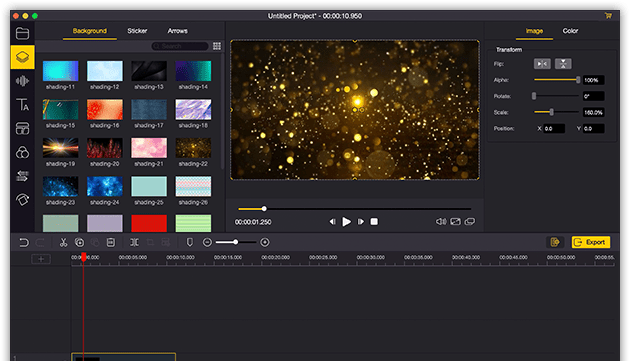Select the shading-16 background thumbnail
The image size is (630, 361).
104,110
